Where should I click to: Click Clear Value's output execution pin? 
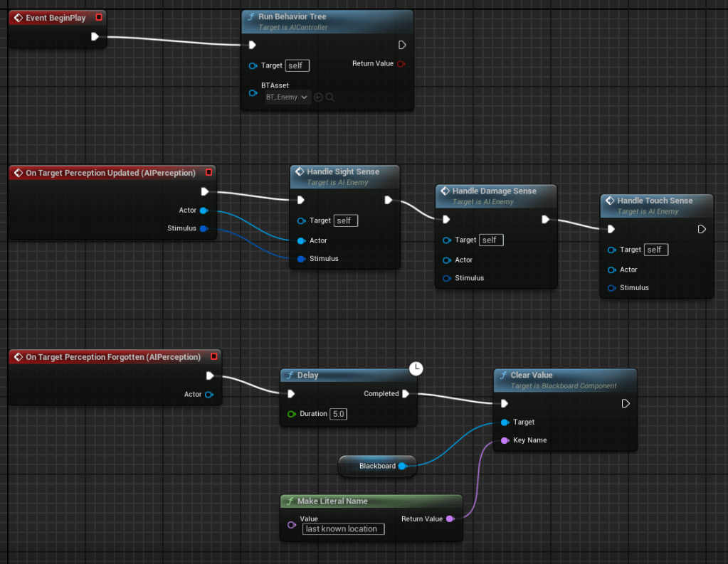[x=626, y=403]
